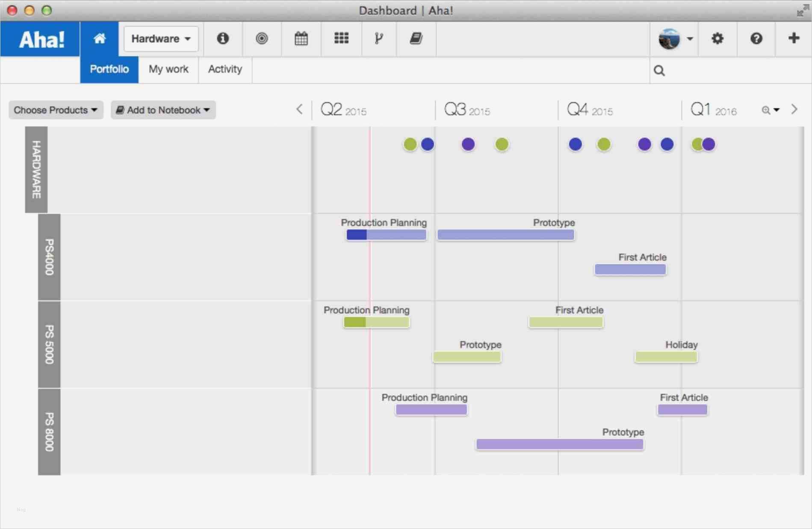Click blue milestone dot at Q4 start
Viewport: 812px width, 529px height.
576,144
